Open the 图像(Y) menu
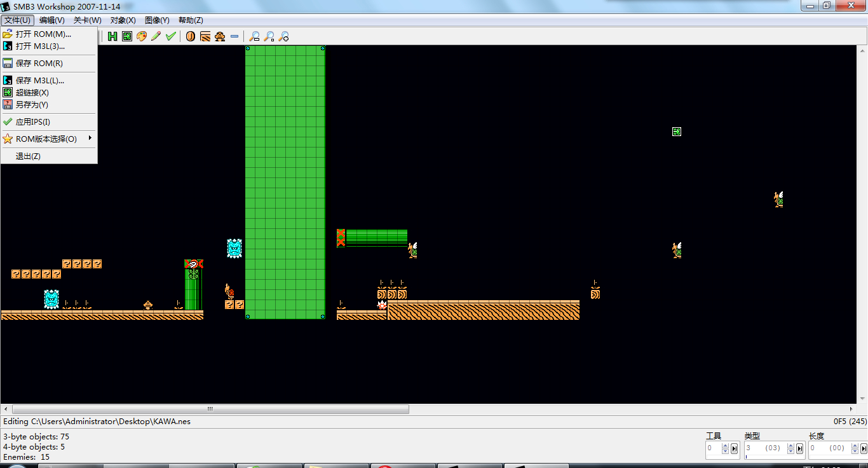This screenshot has height=468, width=868. (x=157, y=20)
